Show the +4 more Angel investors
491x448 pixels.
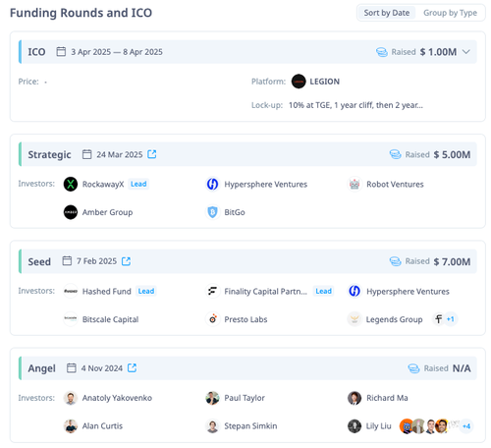(x=466, y=426)
